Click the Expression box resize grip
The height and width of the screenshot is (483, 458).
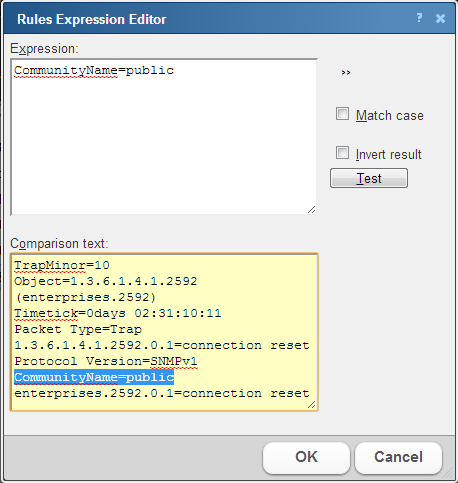[311, 210]
